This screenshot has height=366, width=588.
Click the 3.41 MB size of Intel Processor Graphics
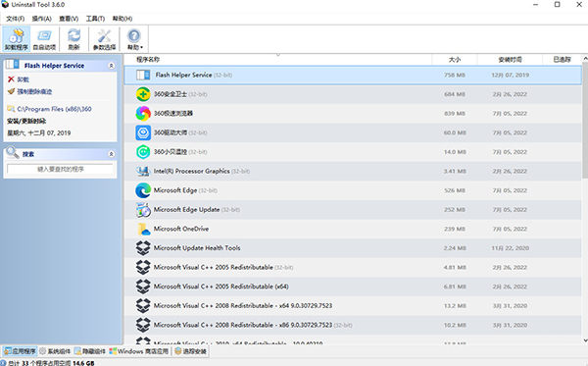click(455, 171)
